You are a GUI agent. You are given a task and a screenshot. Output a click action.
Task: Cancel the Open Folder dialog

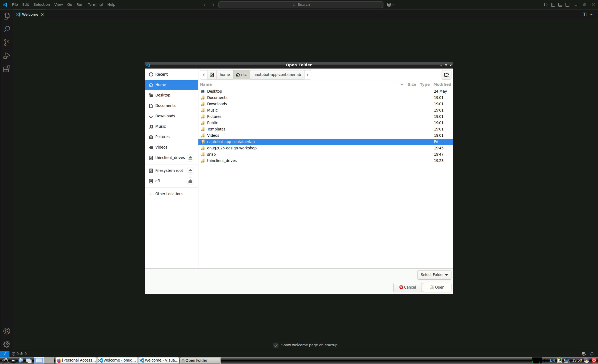pyautogui.click(x=407, y=287)
